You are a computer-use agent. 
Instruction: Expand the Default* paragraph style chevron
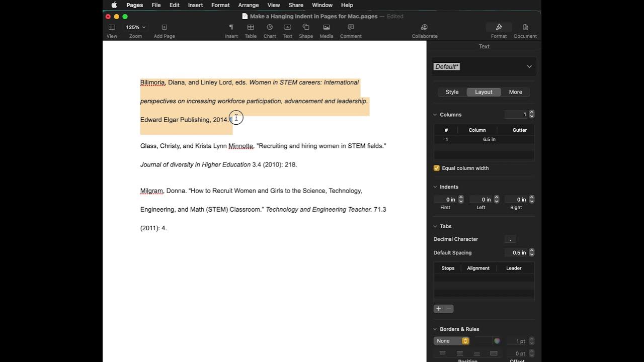point(529,66)
